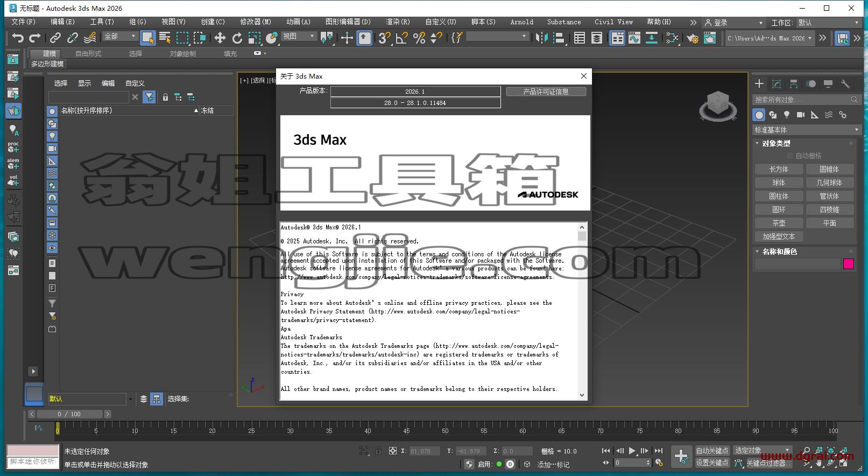Click the About dialog vertical scrollbar
This screenshot has width=868, height=476.
click(x=582, y=311)
